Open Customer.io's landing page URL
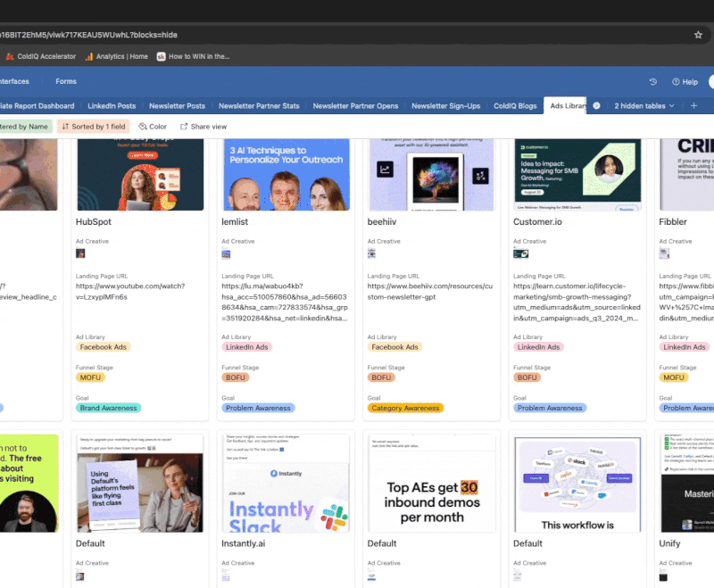714x588 pixels. click(x=577, y=302)
